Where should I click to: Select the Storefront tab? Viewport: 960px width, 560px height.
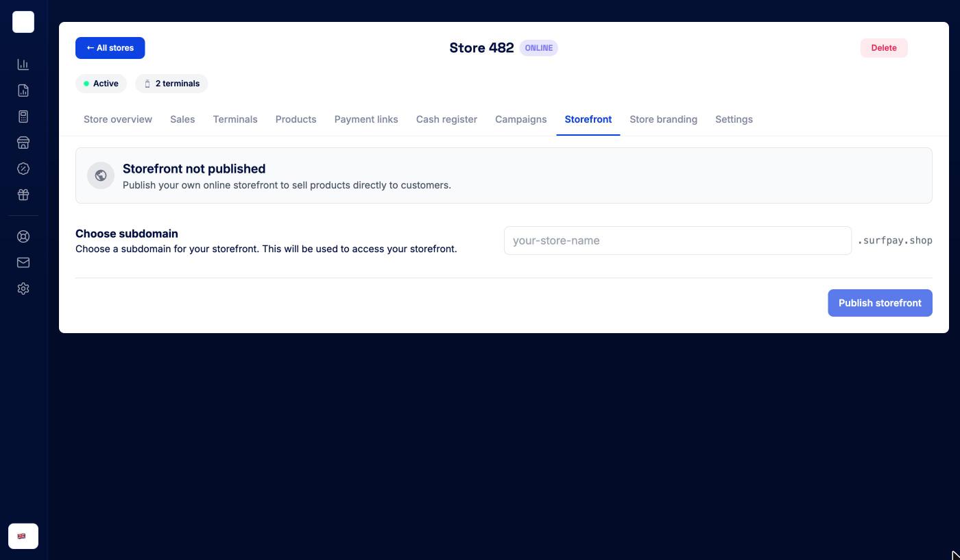pos(588,119)
